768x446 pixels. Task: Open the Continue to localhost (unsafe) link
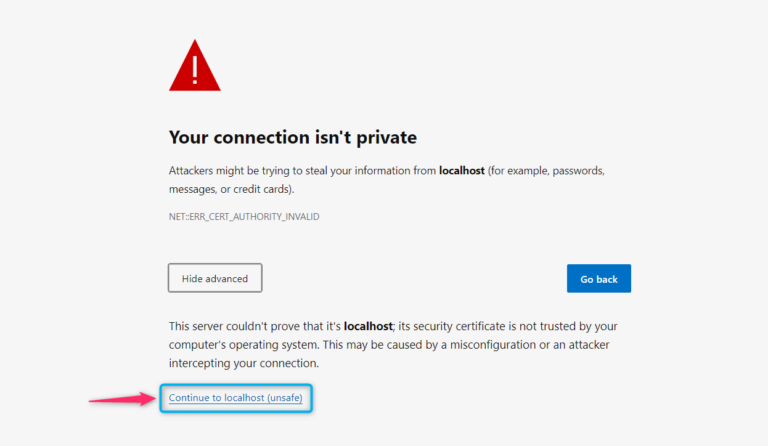coord(235,398)
